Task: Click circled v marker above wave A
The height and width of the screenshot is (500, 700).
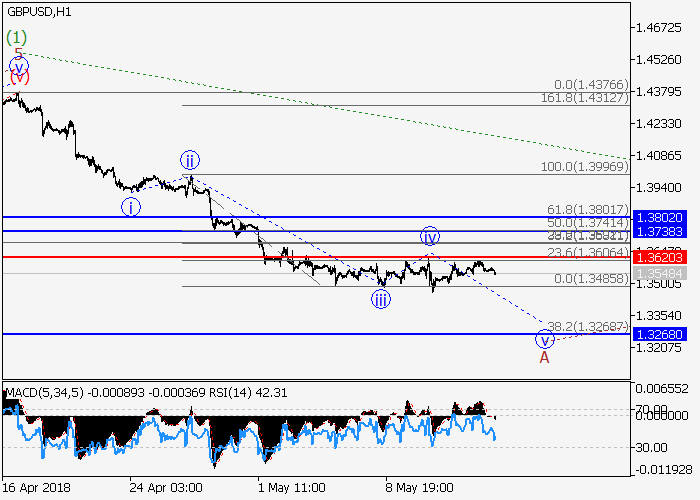Action: point(545,338)
